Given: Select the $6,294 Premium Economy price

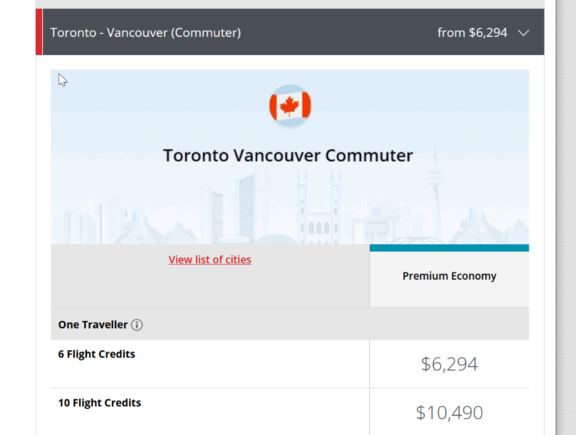Looking at the screenshot, I should 449,364.
